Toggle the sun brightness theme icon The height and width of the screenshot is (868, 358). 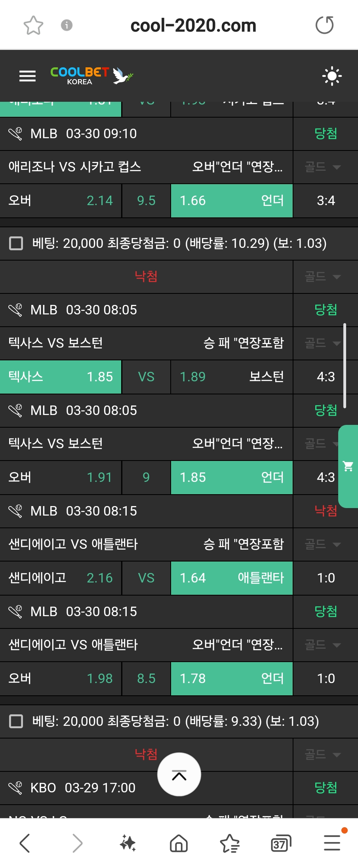(332, 76)
